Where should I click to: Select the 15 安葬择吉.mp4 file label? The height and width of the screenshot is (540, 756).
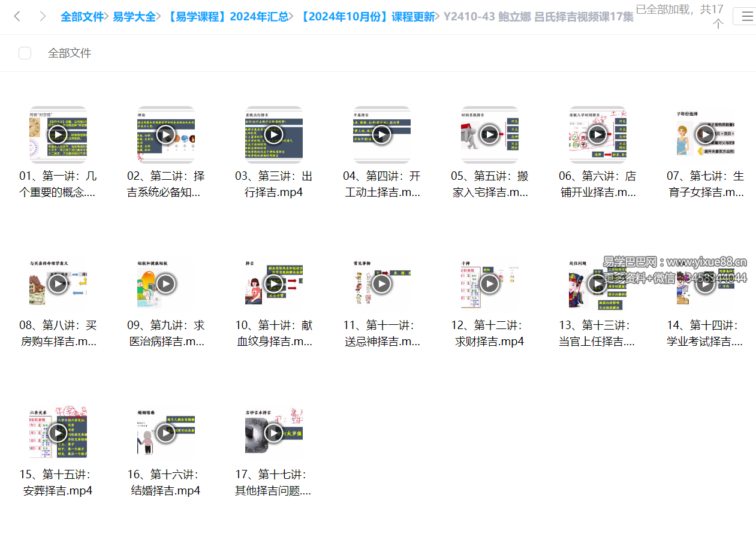point(58,482)
